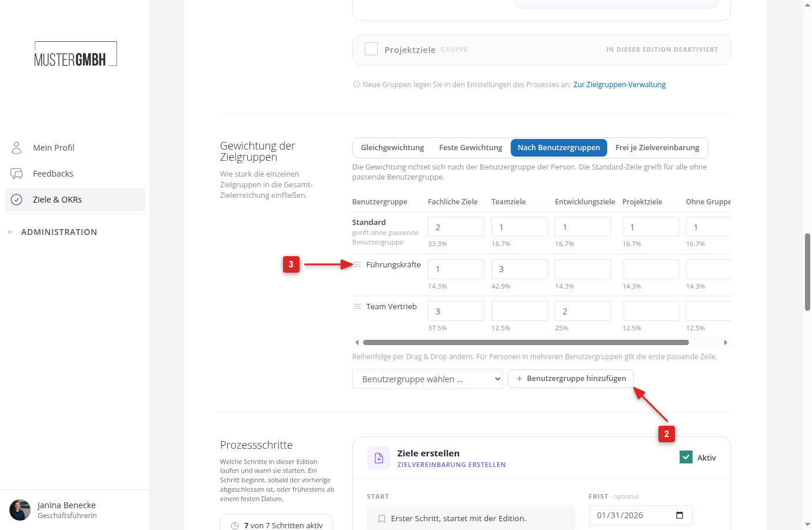Click the Ziele erstellen document icon
Image resolution: width=812 pixels, height=530 pixels.
click(379, 458)
